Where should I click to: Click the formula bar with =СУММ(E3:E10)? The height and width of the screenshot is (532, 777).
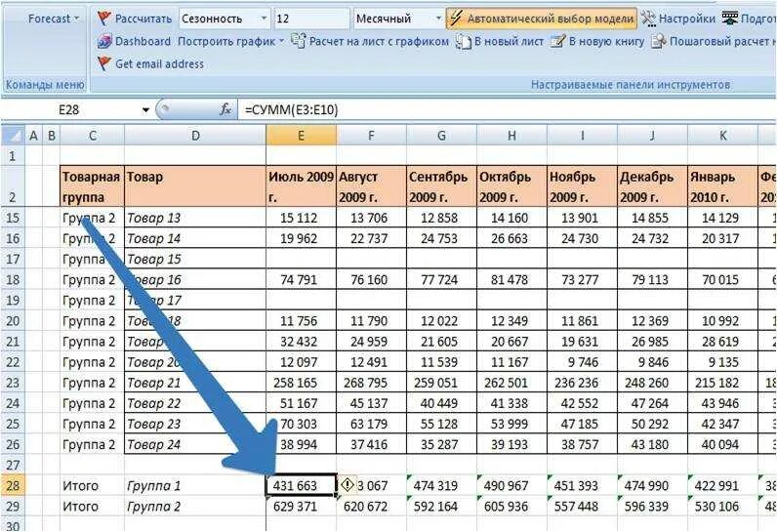(508, 109)
